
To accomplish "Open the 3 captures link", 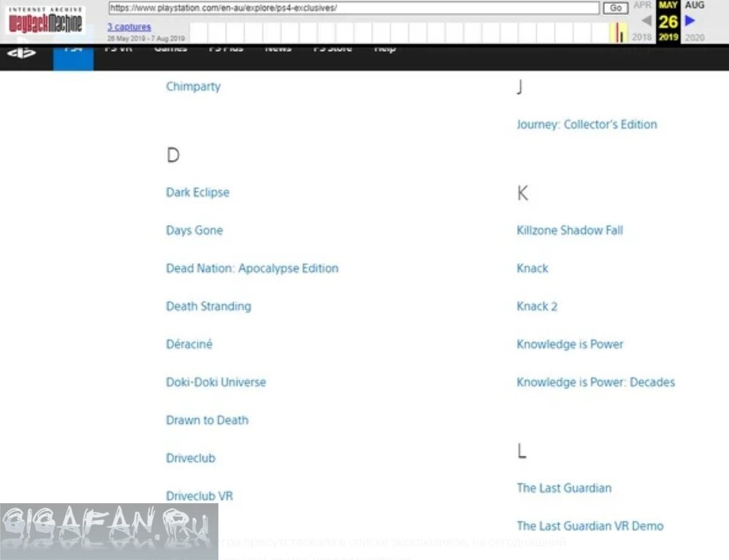I will pyautogui.click(x=129, y=27).
